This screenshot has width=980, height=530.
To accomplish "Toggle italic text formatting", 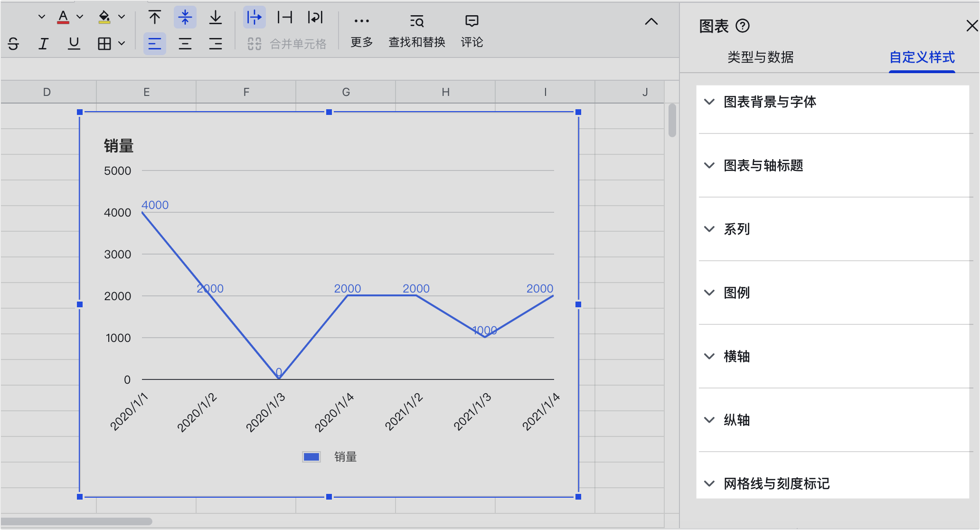I will click(44, 44).
